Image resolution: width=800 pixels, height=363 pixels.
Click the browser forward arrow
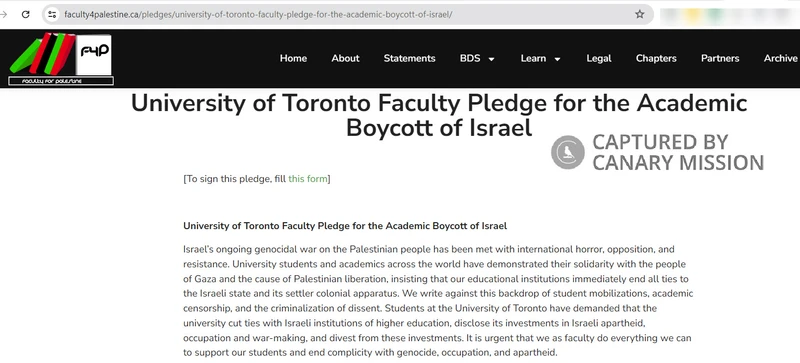pyautogui.click(x=3, y=14)
